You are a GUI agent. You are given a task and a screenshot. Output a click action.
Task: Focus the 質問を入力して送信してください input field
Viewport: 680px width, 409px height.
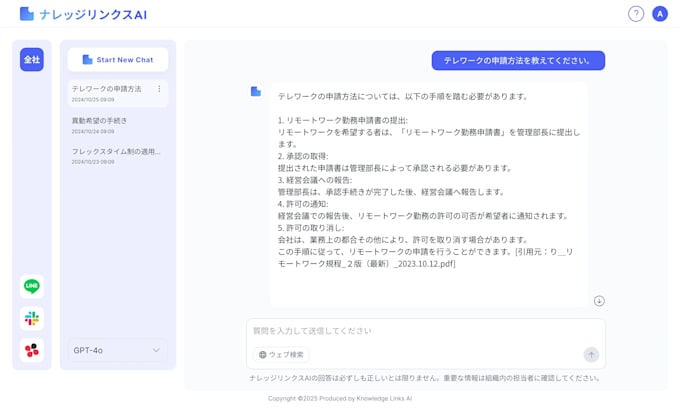click(x=425, y=331)
